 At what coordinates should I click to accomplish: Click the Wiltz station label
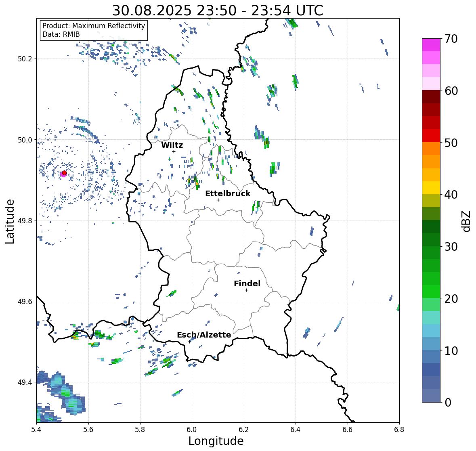pyautogui.click(x=172, y=145)
